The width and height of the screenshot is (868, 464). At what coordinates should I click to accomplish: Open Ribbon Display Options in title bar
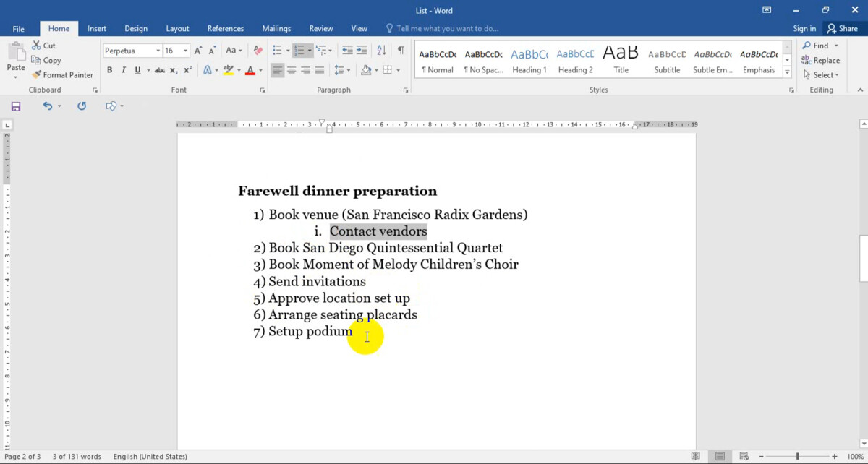coord(767,10)
